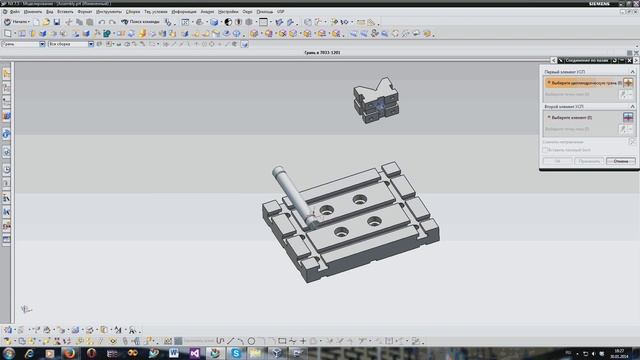Open the top icon in left resource bar
The height and width of the screenshot is (360, 640).
tap(7, 74)
